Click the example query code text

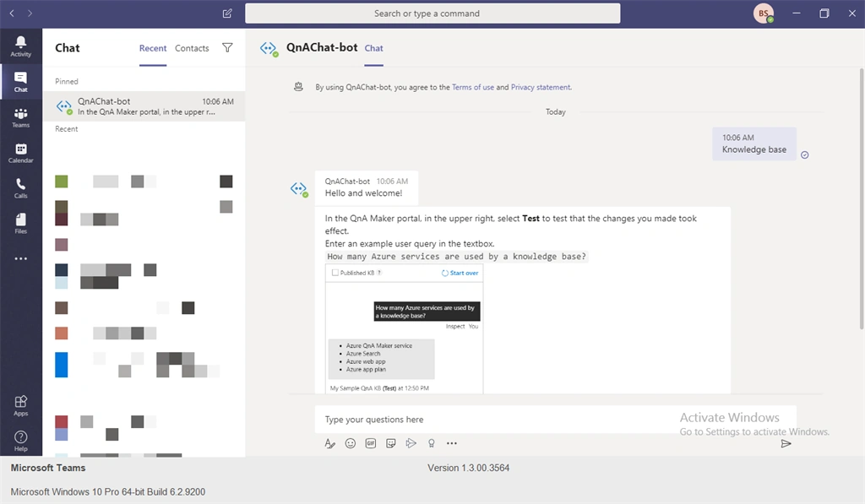click(x=456, y=257)
